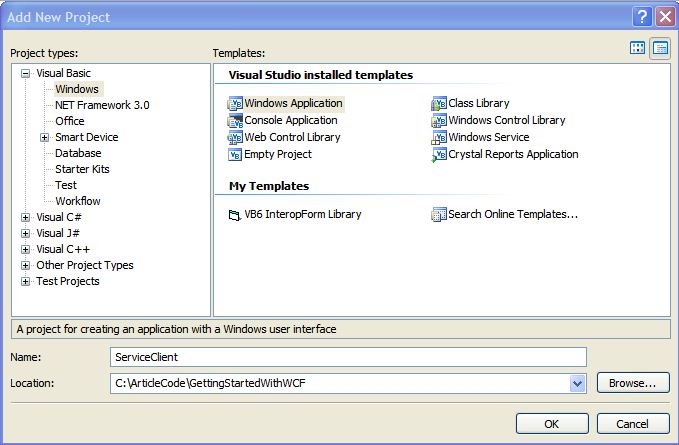Click the Name field containing ServiceClient
The height and width of the screenshot is (445, 679).
tap(348, 358)
